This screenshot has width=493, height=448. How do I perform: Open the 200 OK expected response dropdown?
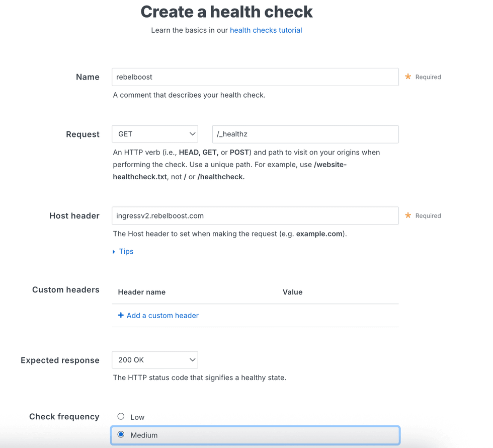point(155,360)
